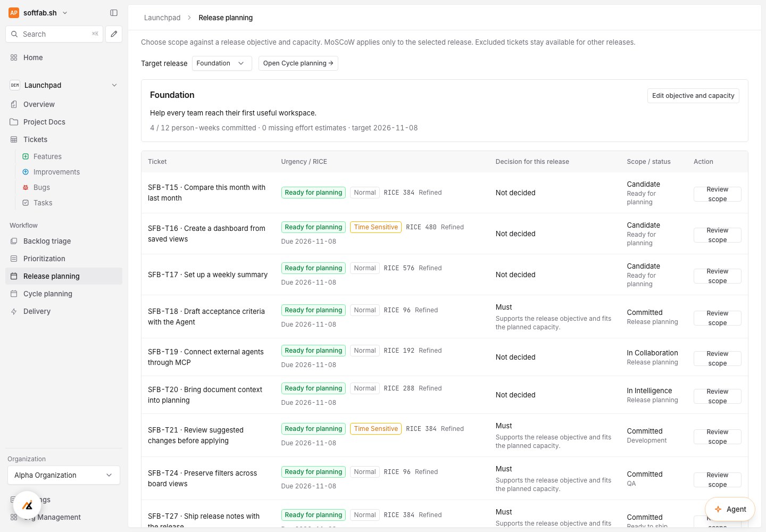Viewport: 766px width, 532px height.
Task: Click the Home grid icon
Action: tap(14, 57)
